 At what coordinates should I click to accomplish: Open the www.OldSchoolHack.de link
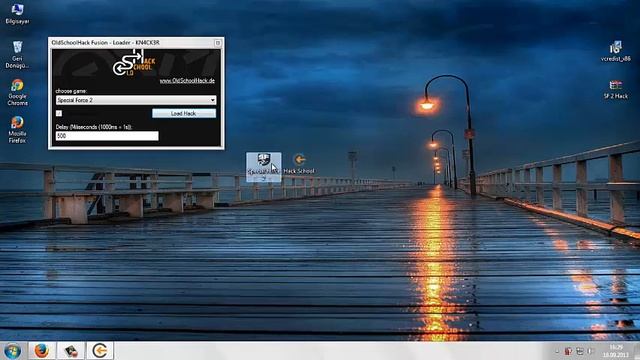187,81
